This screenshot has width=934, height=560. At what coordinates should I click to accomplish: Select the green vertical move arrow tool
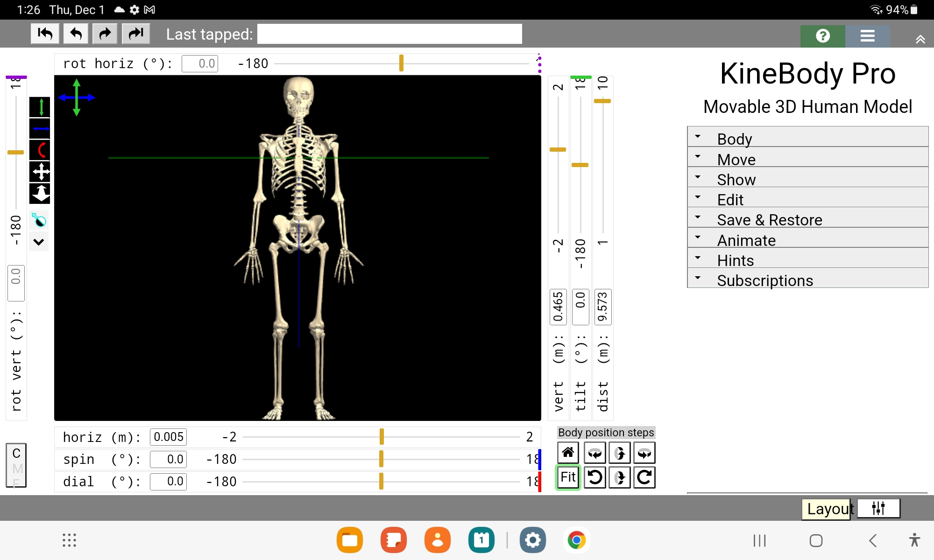tap(40, 107)
